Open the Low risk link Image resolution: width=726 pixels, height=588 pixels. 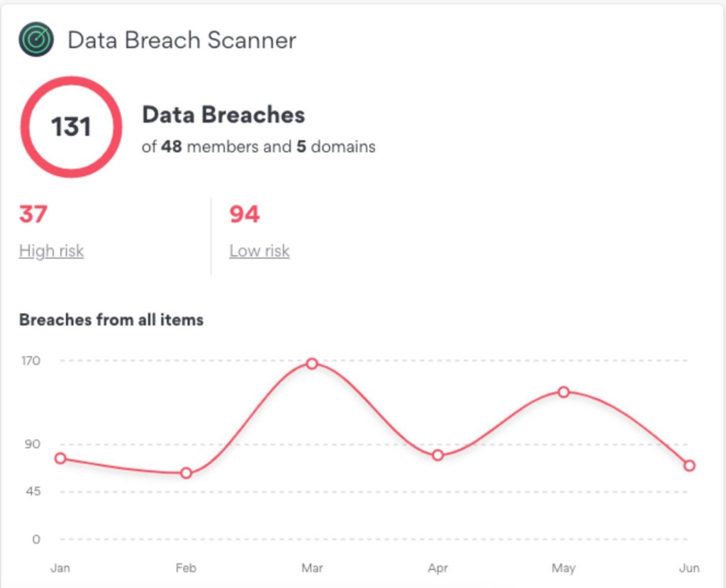[x=259, y=250]
